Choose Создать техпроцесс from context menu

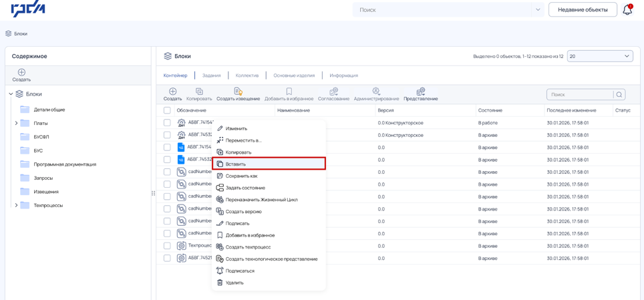coord(269,247)
